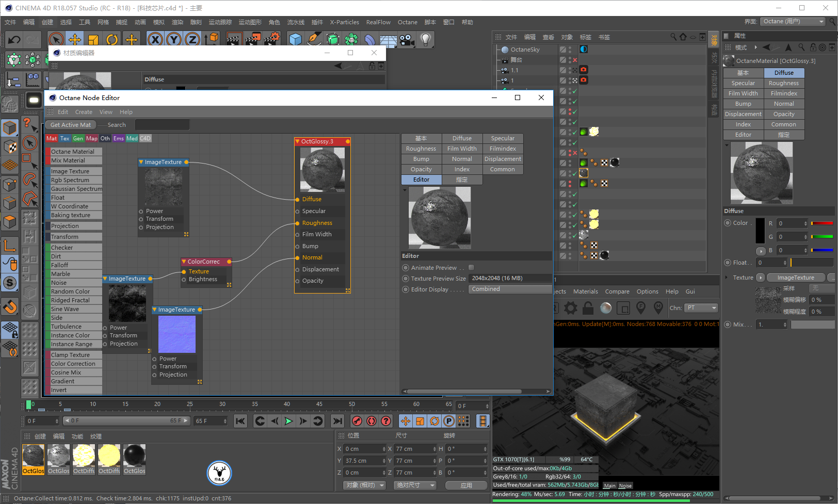
Task: Jump to timeline start
Action: 240,421
